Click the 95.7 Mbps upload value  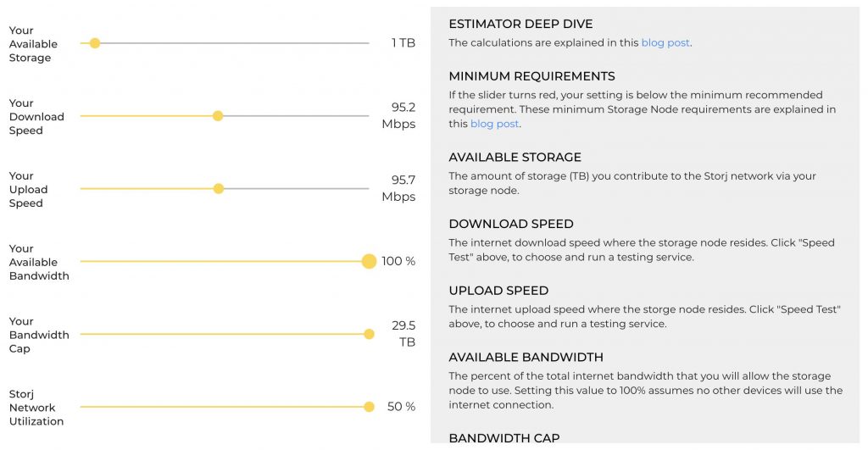[x=398, y=189]
